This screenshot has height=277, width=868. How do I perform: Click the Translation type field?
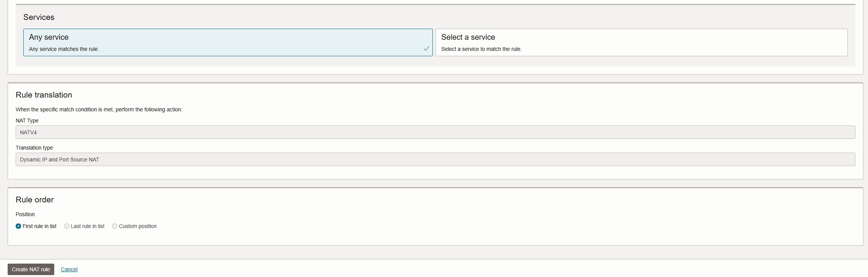tap(435, 160)
